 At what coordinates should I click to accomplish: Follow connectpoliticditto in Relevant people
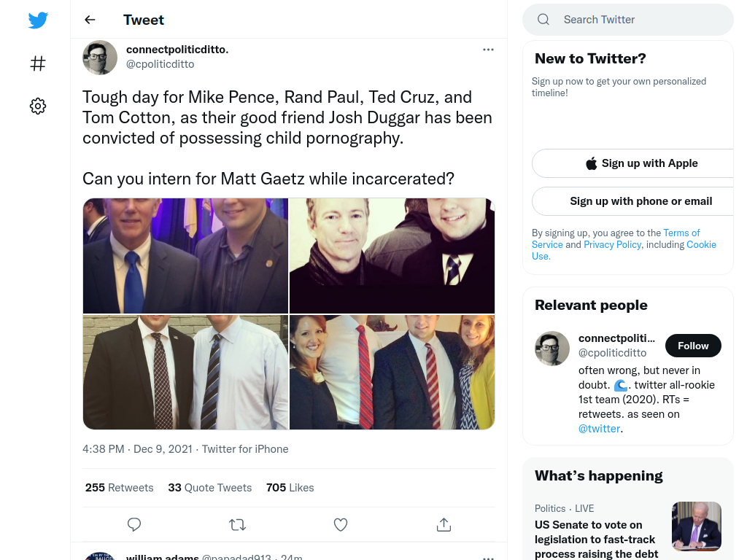[x=693, y=346]
